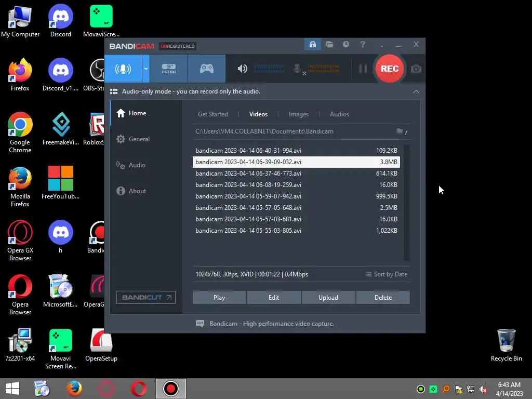Open Google Chrome desktop icon
The width and height of the screenshot is (532, 399).
click(x=20, y=132)
